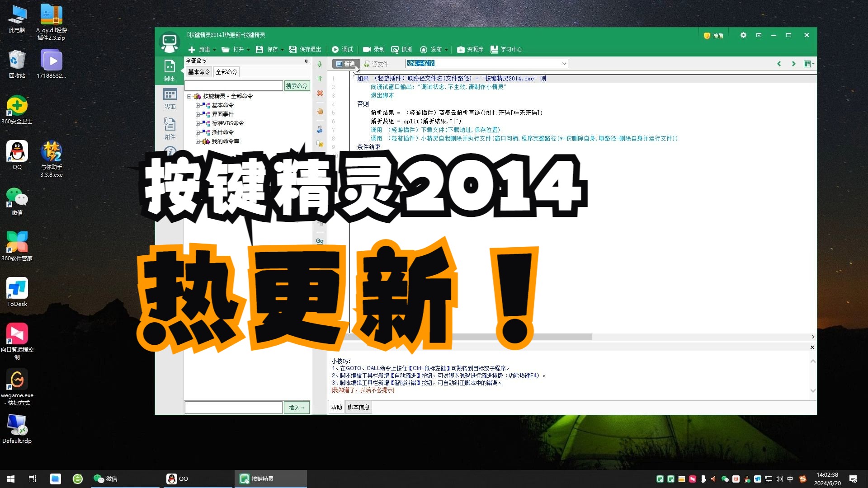
Task: Open the 学习中心 (learning center)
Action: pos(506,49)
